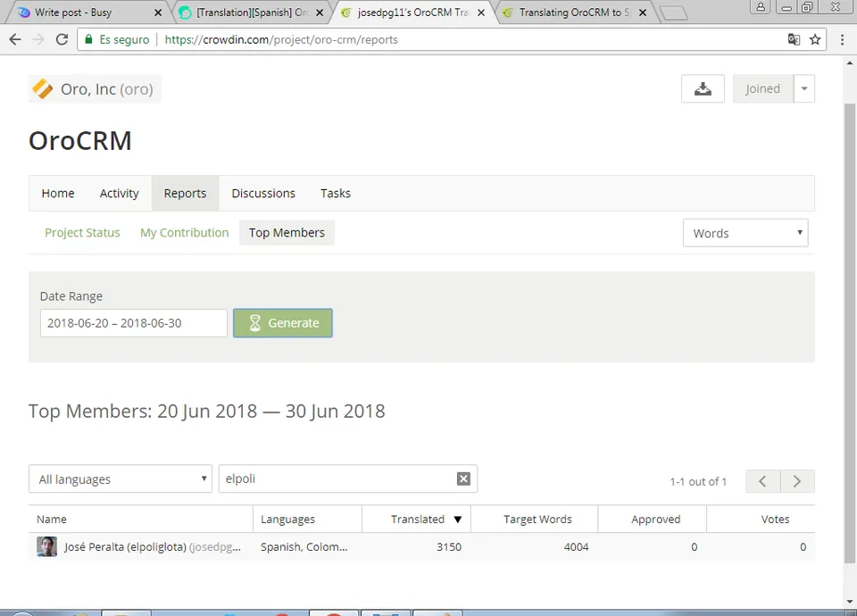Open the Tasks project tab
The height and width of the screenshot is (616, 857).
[x=336, y=193]
